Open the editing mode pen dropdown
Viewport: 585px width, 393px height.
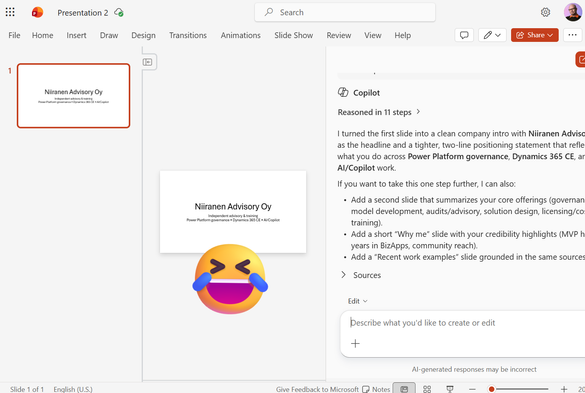492,35
